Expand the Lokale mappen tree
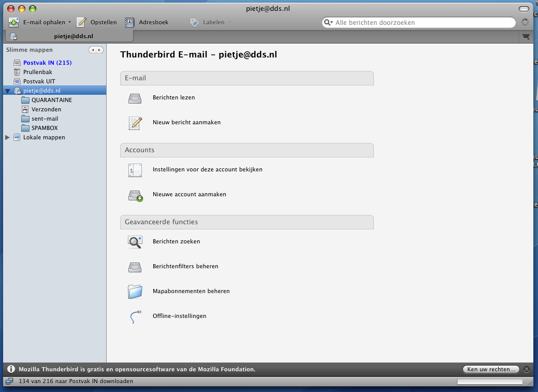 [x=8, y=137]
